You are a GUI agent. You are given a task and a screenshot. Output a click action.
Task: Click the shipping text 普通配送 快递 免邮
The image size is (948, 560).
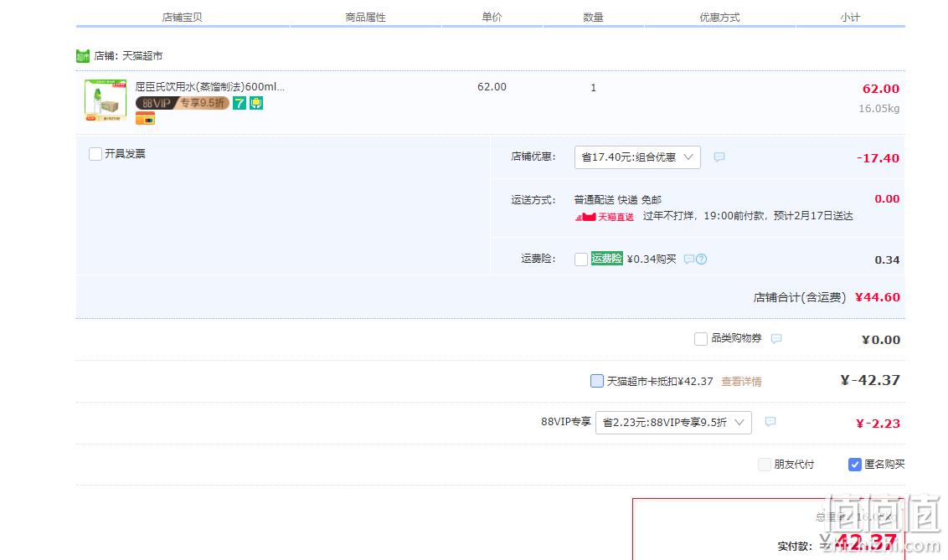tap(618, 200)
